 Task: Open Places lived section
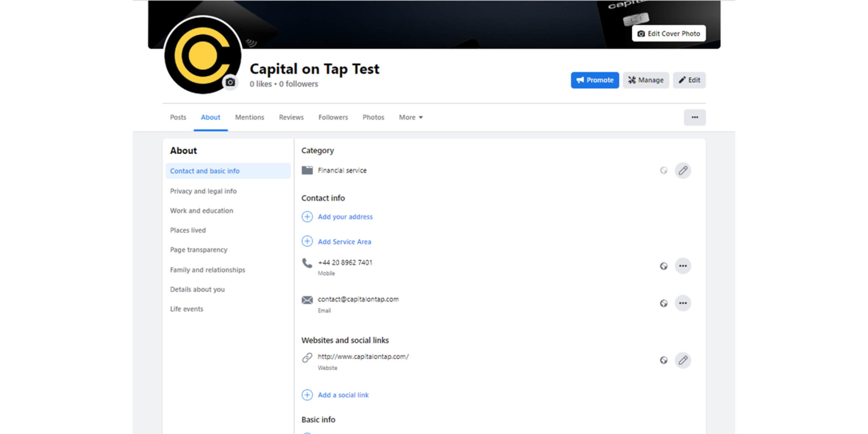188,230
